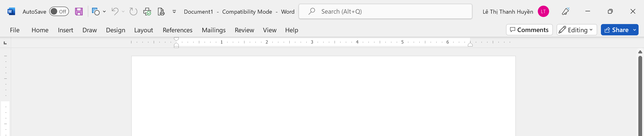Open the References ribbon tab
Screen dimensions: 644x136
pos(178,30)
